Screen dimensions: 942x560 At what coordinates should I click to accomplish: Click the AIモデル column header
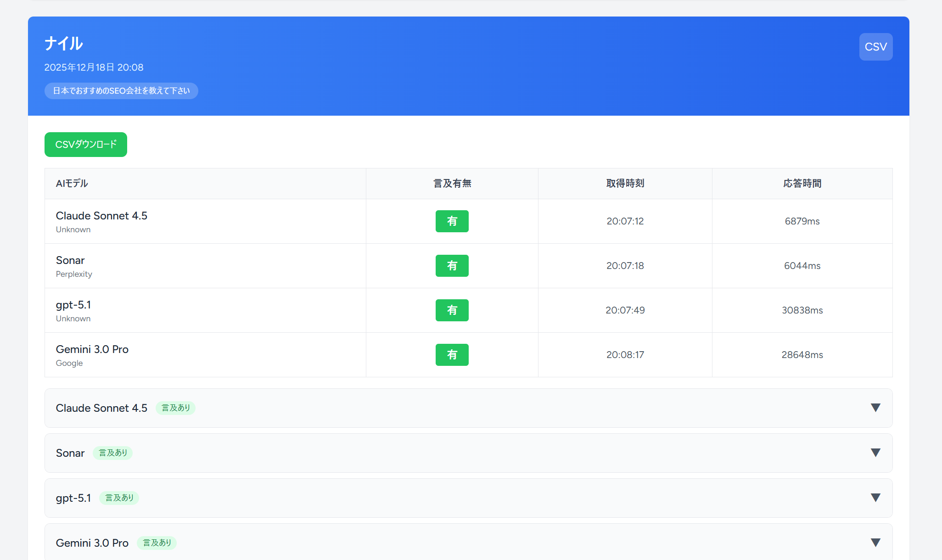point(72,184)
